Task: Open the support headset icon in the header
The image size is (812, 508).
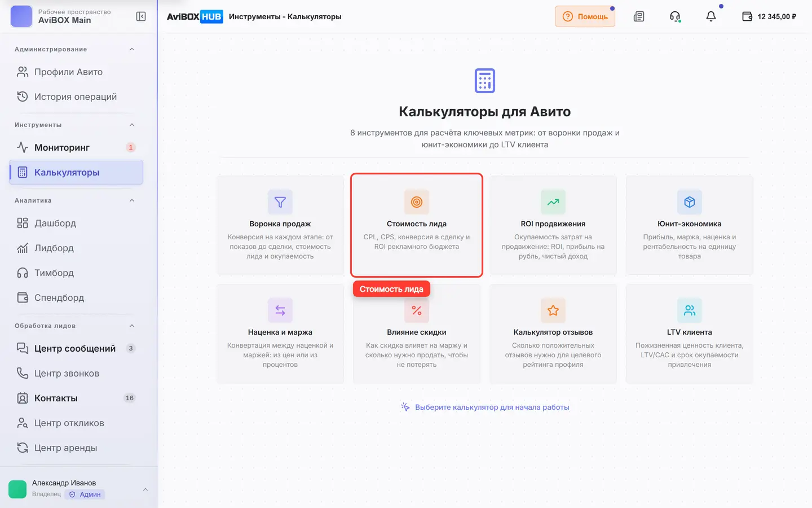Action: (x=675, y=16)
